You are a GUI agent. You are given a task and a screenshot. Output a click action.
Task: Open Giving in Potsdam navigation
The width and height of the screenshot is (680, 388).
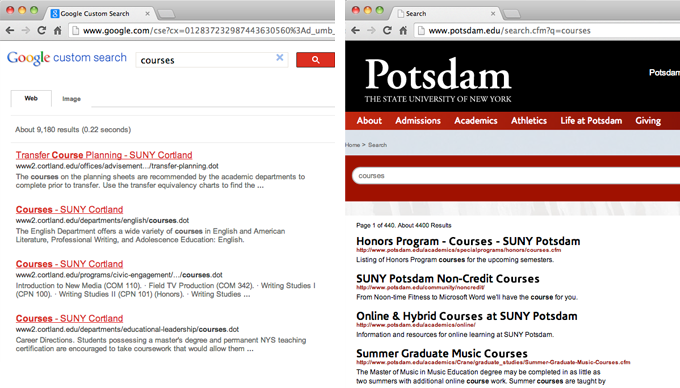click(x=648, y=121)
